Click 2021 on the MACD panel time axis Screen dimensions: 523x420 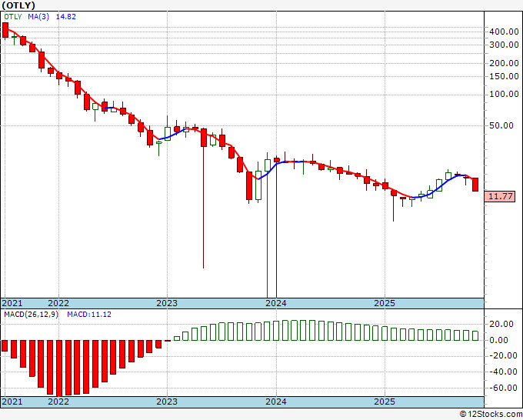(x=12, y=402)
